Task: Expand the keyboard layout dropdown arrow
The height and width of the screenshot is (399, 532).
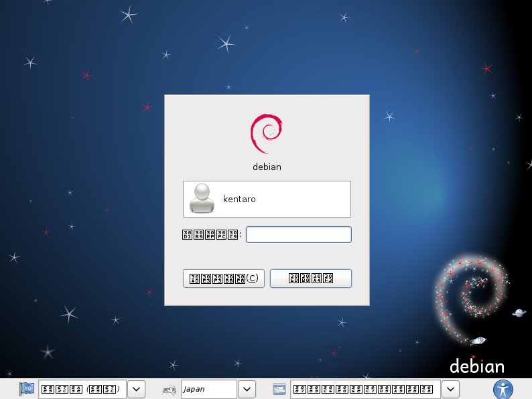Action: (247, 389)
